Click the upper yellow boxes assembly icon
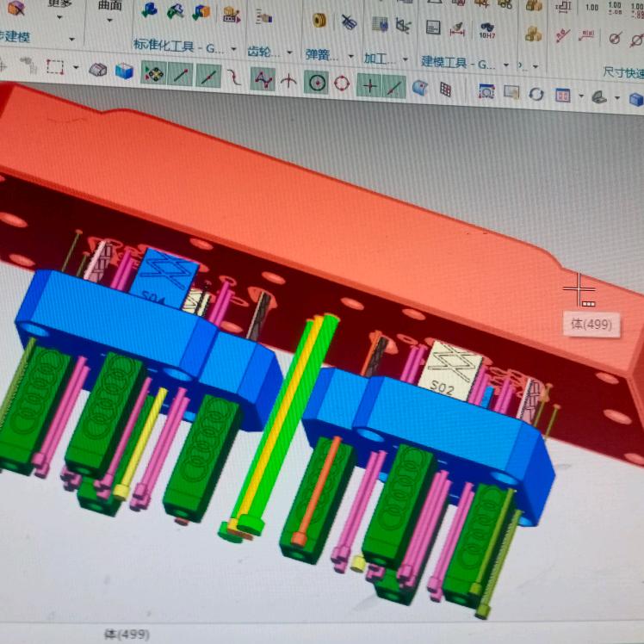The width and height of the screenshot is (644, 644). (534, 5)
